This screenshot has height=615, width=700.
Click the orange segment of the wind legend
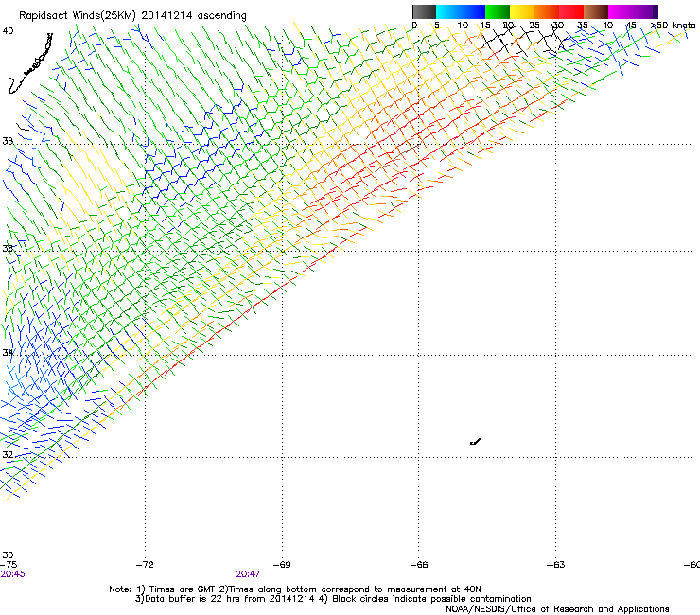[x=547, y=11]
